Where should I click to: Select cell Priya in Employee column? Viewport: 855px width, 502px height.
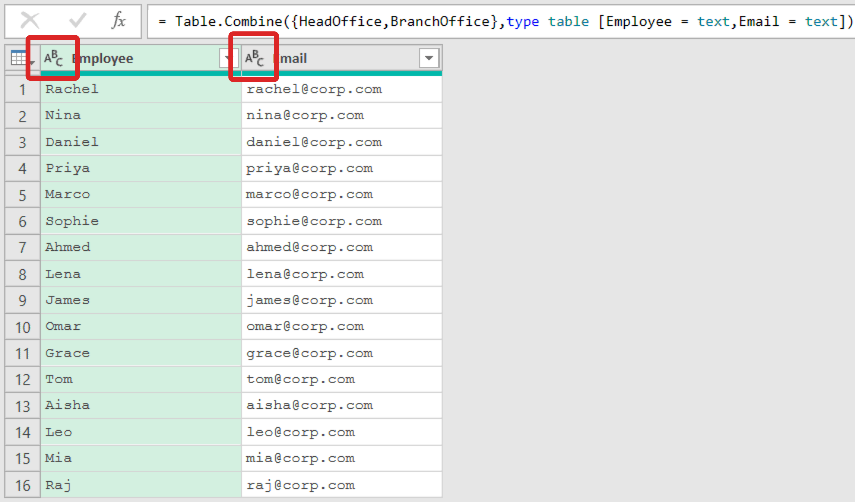[x=141, y=168]
